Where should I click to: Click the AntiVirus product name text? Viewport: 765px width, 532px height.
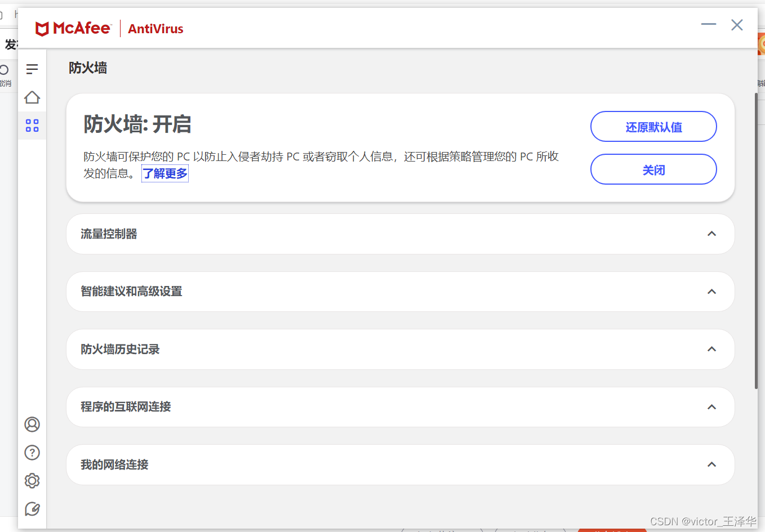coord(155,29)
